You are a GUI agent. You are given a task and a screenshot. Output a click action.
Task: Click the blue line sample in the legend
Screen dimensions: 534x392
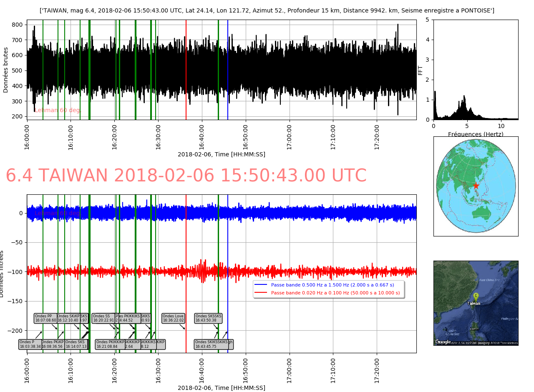261,285
